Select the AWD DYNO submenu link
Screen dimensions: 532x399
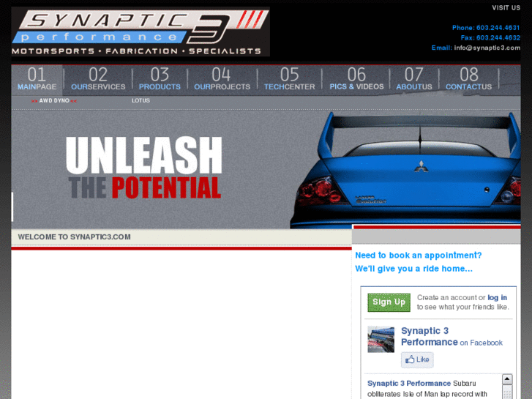tap(54, 100)
